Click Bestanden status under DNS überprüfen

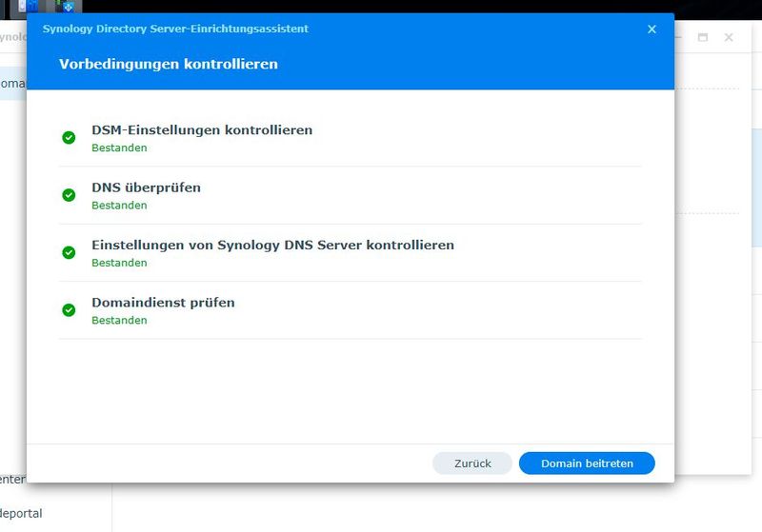[120, 206]
